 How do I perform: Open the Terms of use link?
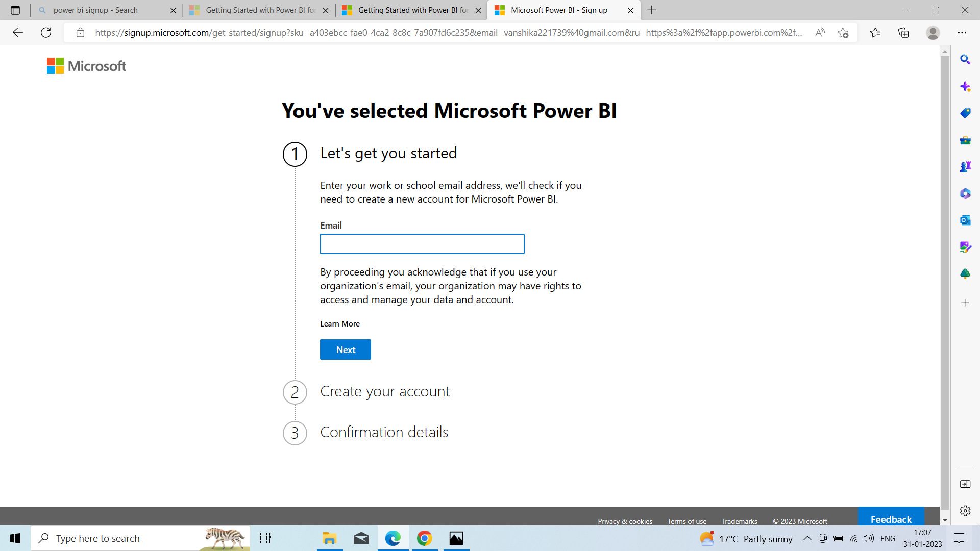click(x=687, y=521)
